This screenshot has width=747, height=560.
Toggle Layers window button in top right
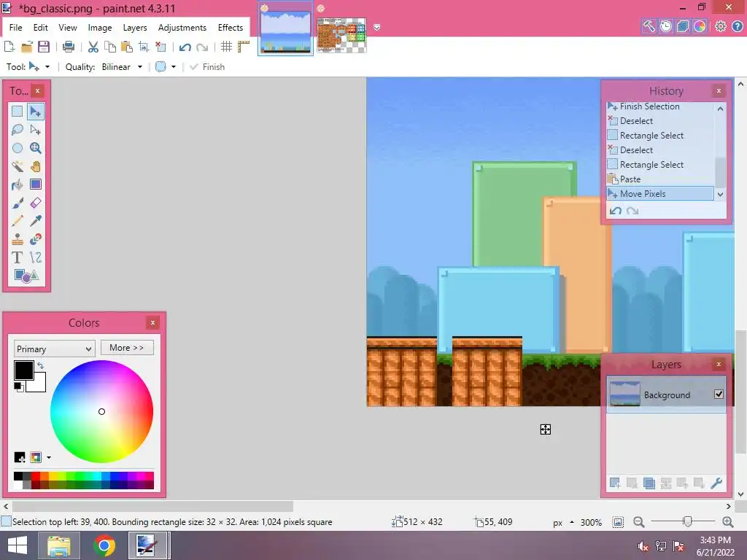coord(683,26)
